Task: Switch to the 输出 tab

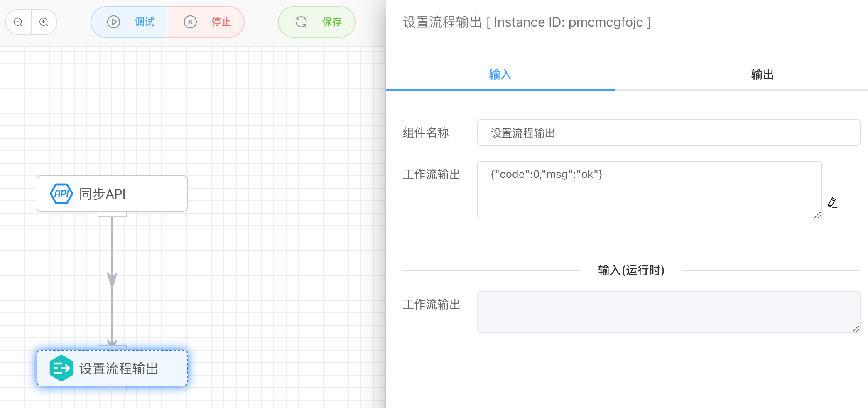Action: point(762,75)
